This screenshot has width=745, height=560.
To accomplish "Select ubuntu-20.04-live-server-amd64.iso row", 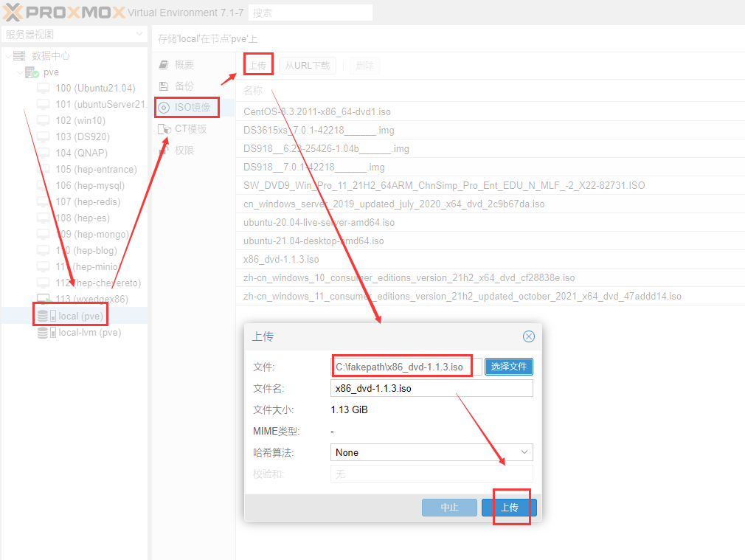I will pyautogui.click(x=319, y=222).
